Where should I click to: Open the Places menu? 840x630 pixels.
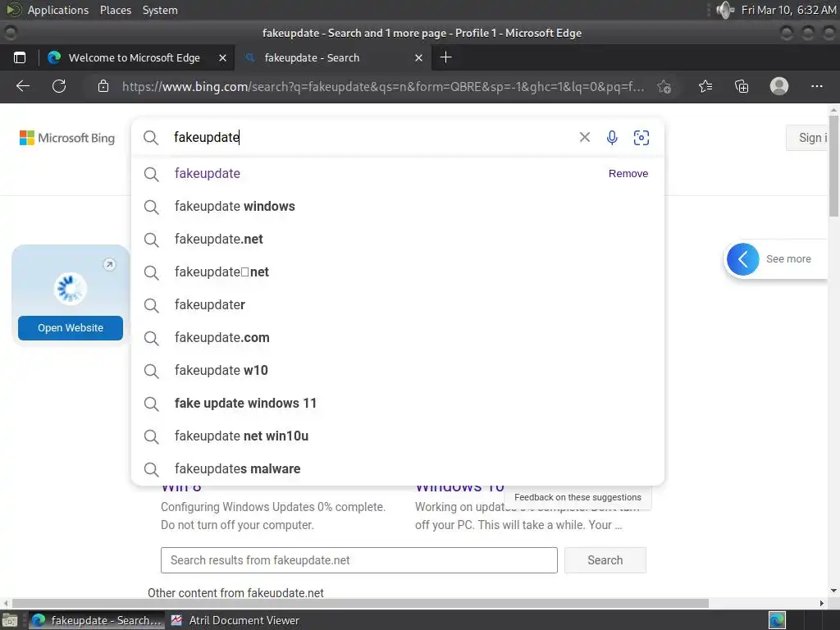(116, 10)
